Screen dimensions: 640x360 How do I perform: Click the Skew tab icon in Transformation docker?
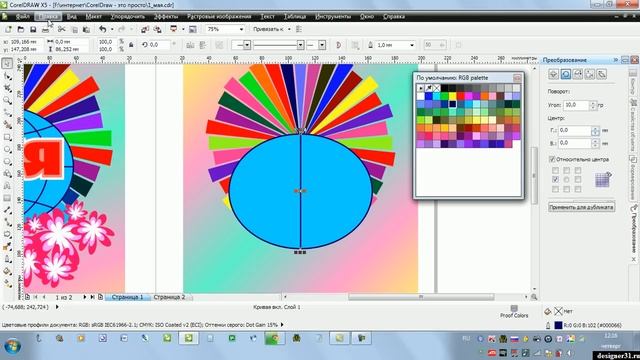click(x=602, y=74)
